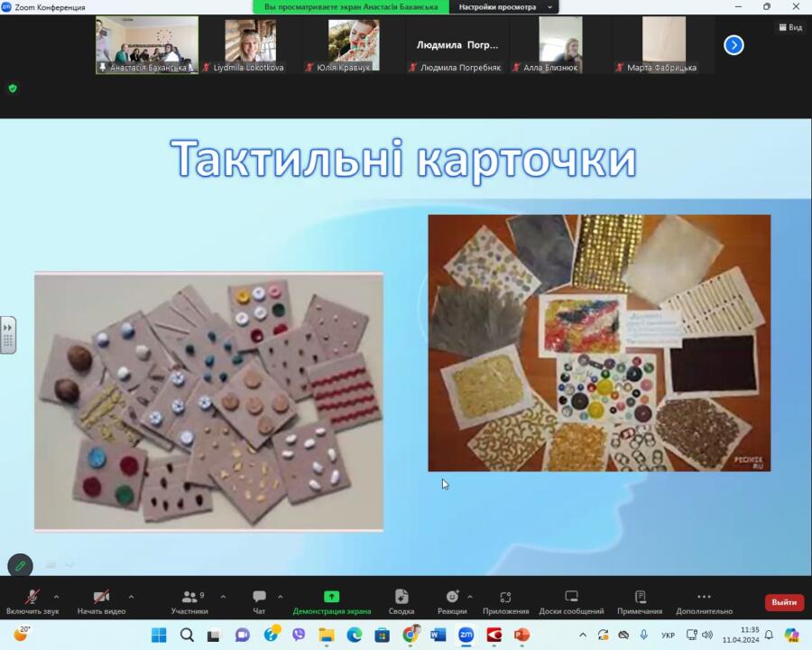Click the left tactile cards photo
This screenshot has height=650, width=812.
click(x=208, y=402)
